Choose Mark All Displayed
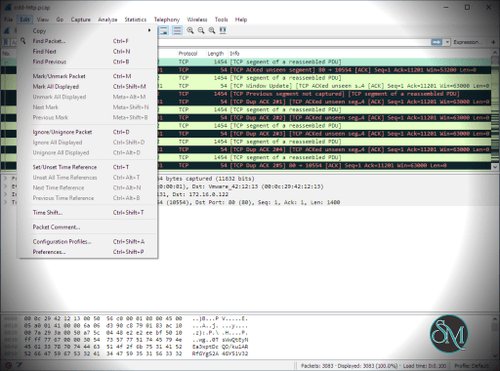Image resolution: width=500 pixels, height=371 pixels. tap(87, 86)
